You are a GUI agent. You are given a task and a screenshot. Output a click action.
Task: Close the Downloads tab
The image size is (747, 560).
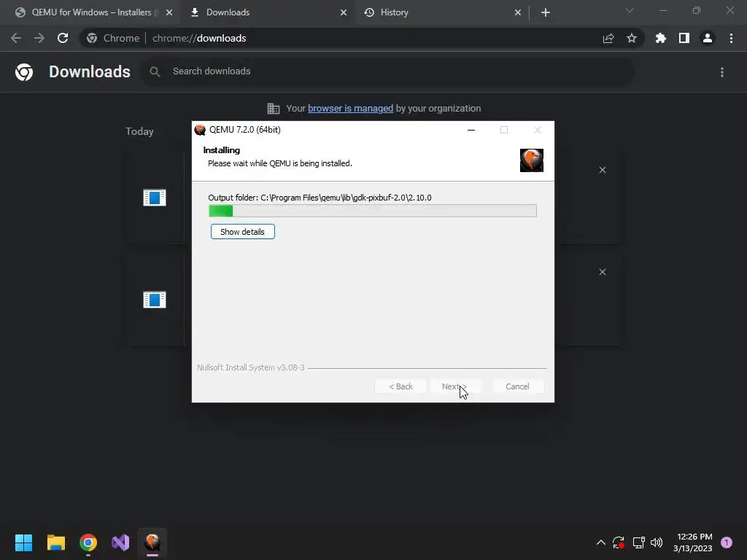click(x=344, y=12)
